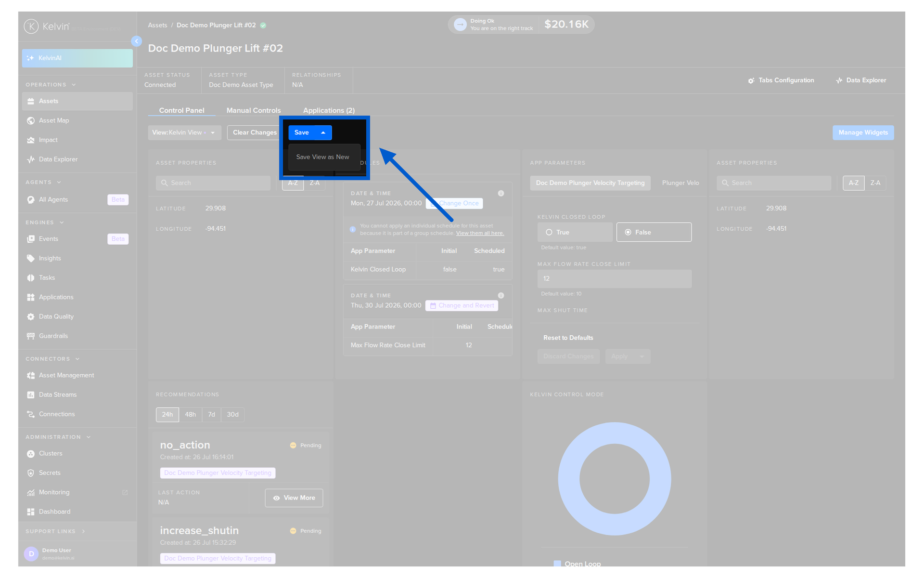This screenshot has height=578, width=924.
Task: Follow the View them all here link
Action: pyautogui.click(x=480, y=234)
